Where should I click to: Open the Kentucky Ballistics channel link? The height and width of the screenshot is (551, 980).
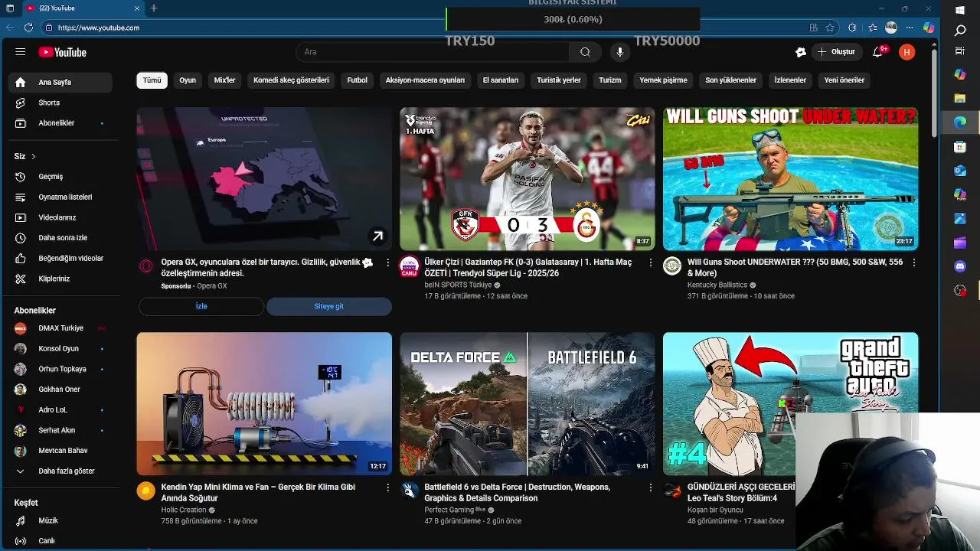(717, 285)
